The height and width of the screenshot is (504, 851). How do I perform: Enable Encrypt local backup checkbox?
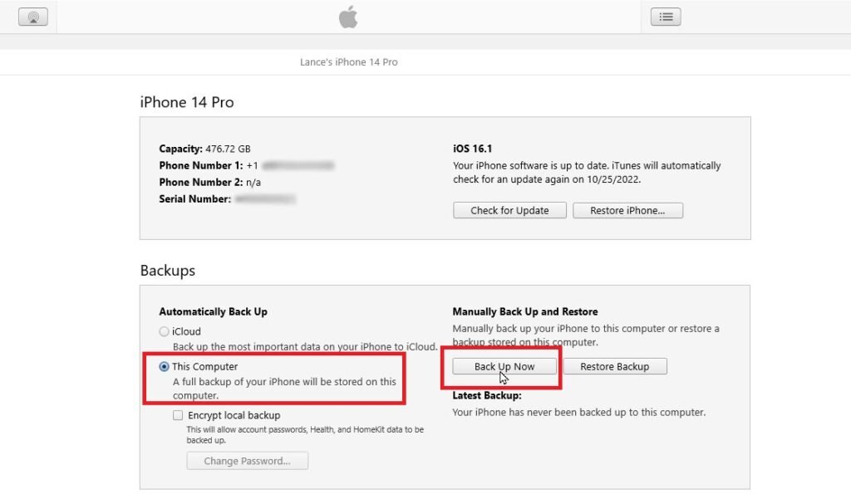(178, 415)
